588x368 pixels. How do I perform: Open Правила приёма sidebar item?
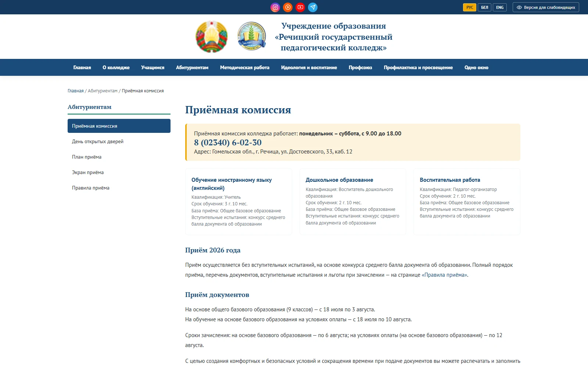tap(119, 188)
